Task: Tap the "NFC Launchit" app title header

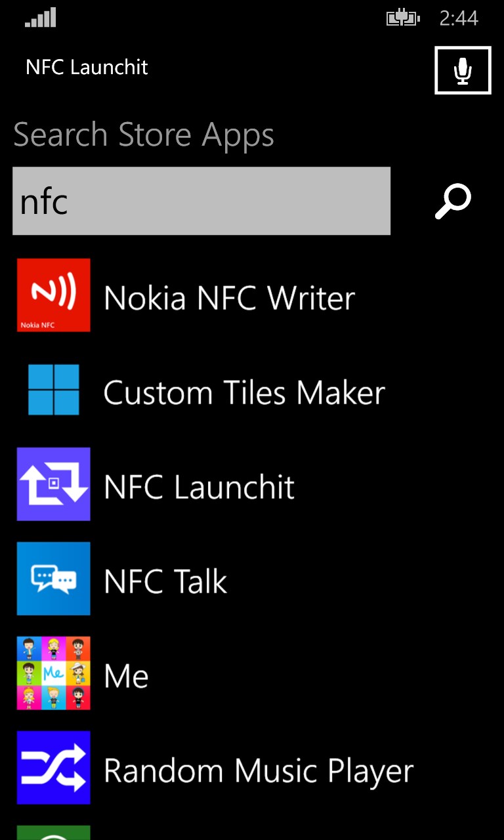Action: (87, 67)
